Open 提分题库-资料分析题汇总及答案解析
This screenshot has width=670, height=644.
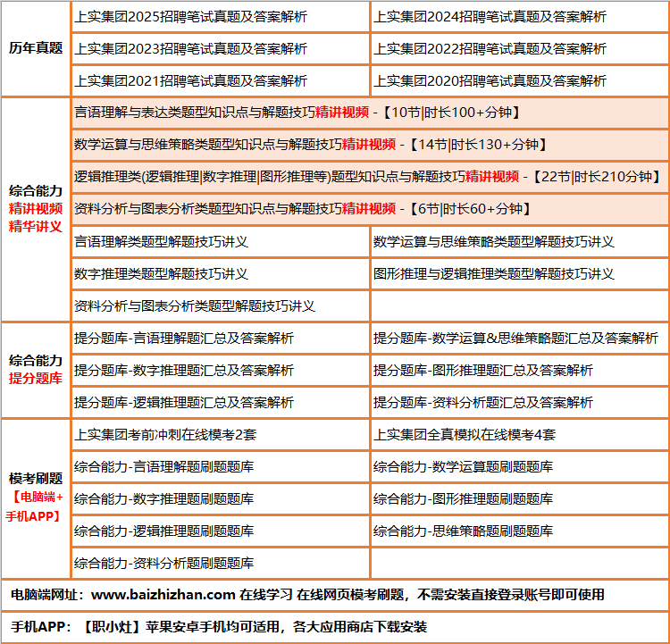tap(482, 403)
